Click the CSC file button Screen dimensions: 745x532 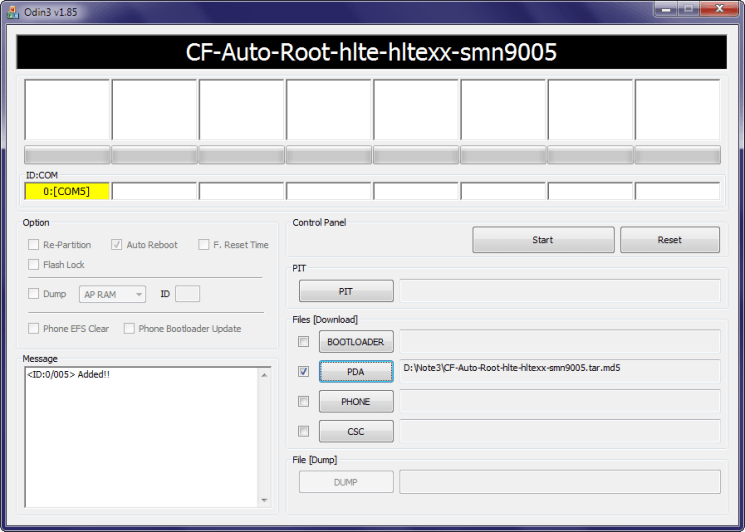pyautogui.click(x=356, y=431)
